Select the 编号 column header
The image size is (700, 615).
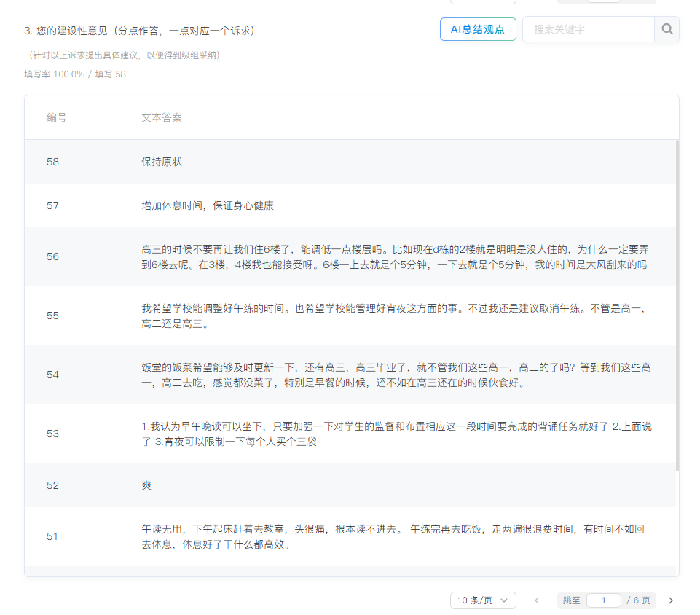pos(57,117)
